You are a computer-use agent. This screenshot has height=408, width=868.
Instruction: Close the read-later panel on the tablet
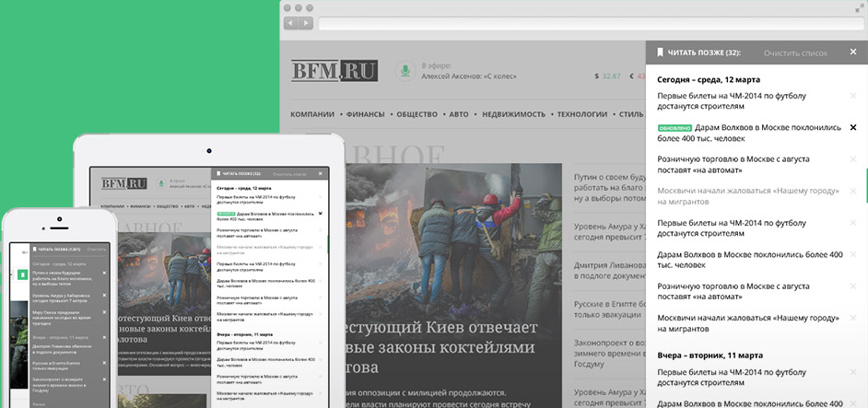pyautogui.click(x=320, y=173)
